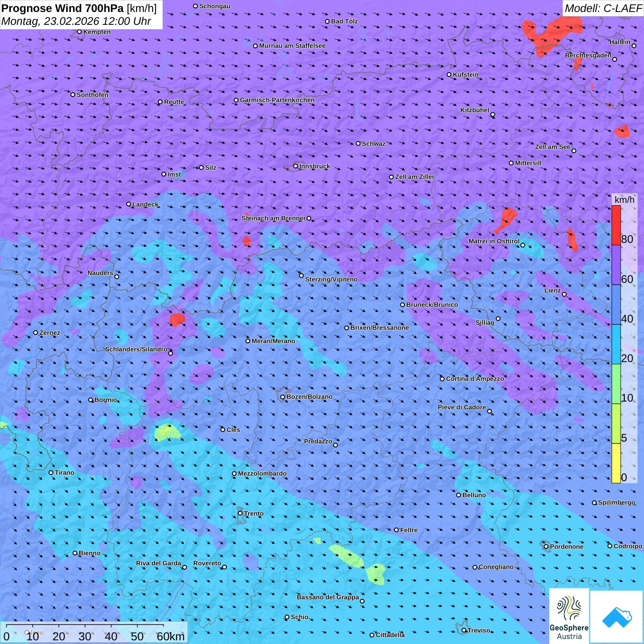Click the yellow 0 km/h legend swatch

click(616, 463)
